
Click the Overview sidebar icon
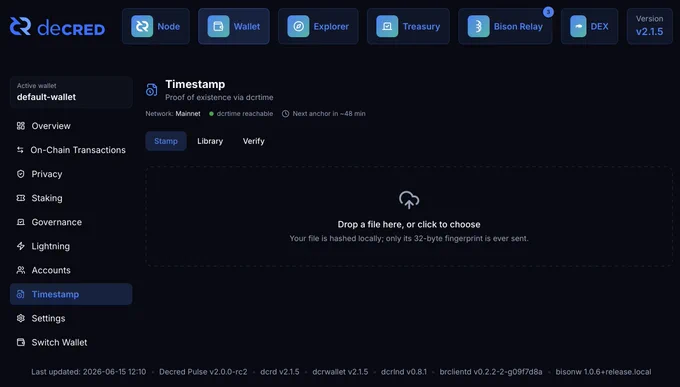pos(20,126)
